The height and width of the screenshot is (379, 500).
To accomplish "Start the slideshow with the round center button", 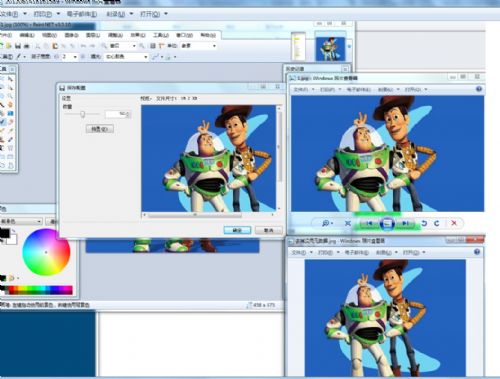I will 387,223.
